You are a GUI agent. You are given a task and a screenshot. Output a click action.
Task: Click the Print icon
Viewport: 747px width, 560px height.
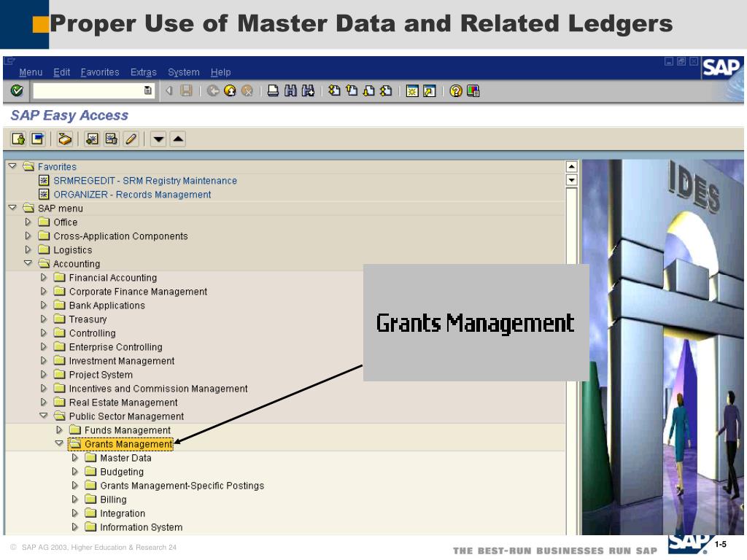(273, 90)
